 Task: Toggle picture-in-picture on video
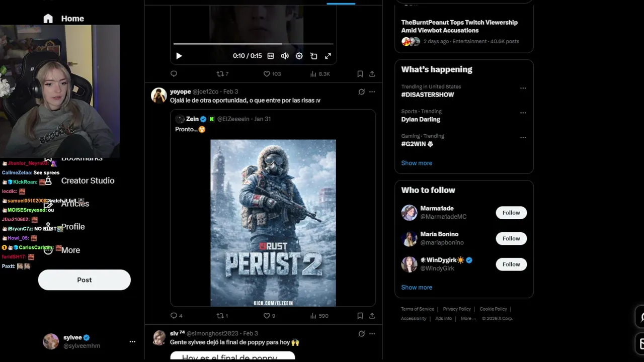313,56
